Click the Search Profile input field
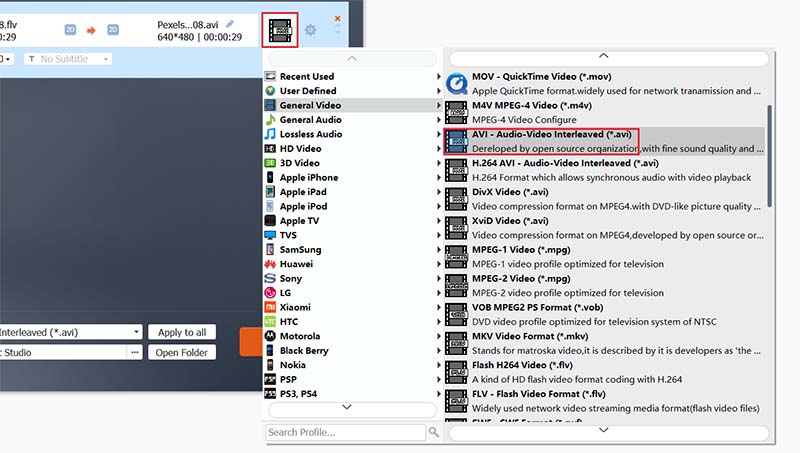 coord(345,432)
